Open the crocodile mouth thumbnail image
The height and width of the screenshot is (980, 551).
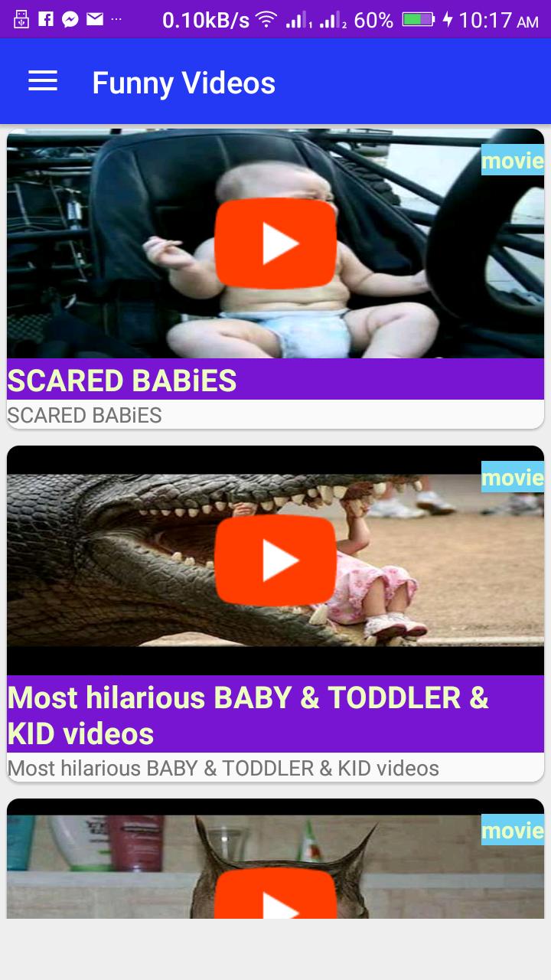pyautogui.click(x=275, y=560)
